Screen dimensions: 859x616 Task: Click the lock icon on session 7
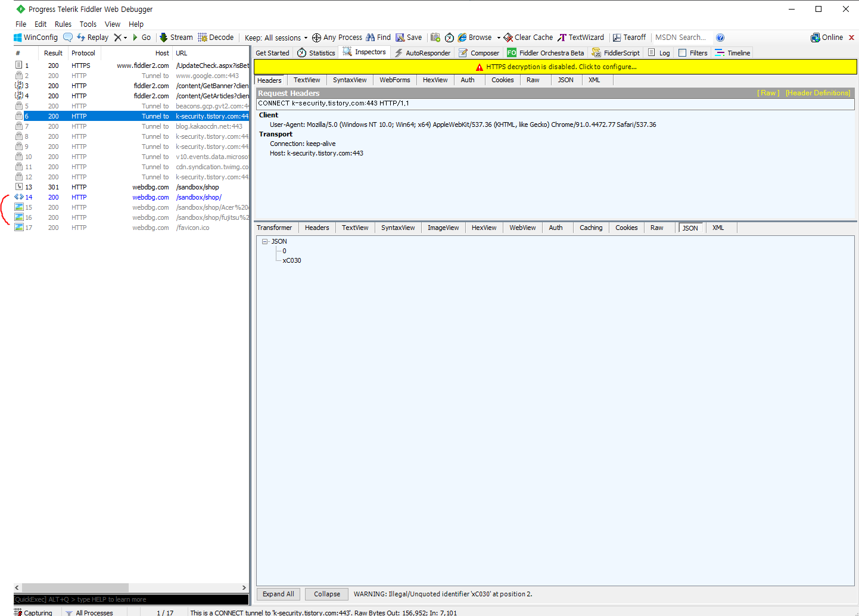[19, 126]
